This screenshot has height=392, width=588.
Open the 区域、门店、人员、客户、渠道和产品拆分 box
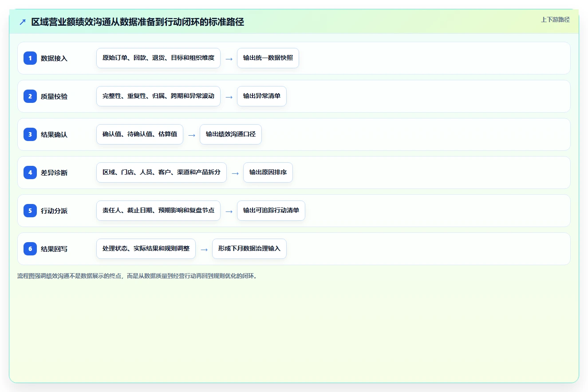[162, 172]
